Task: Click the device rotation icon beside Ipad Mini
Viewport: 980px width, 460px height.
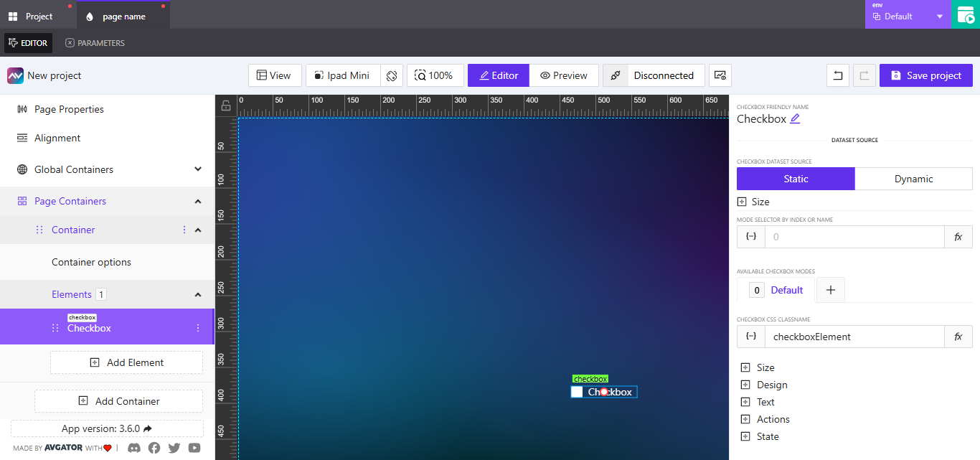Action: click(392, 75)
